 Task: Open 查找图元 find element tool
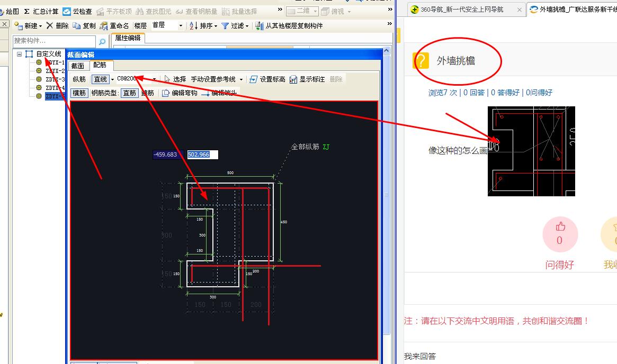click(x=154, y=12)
